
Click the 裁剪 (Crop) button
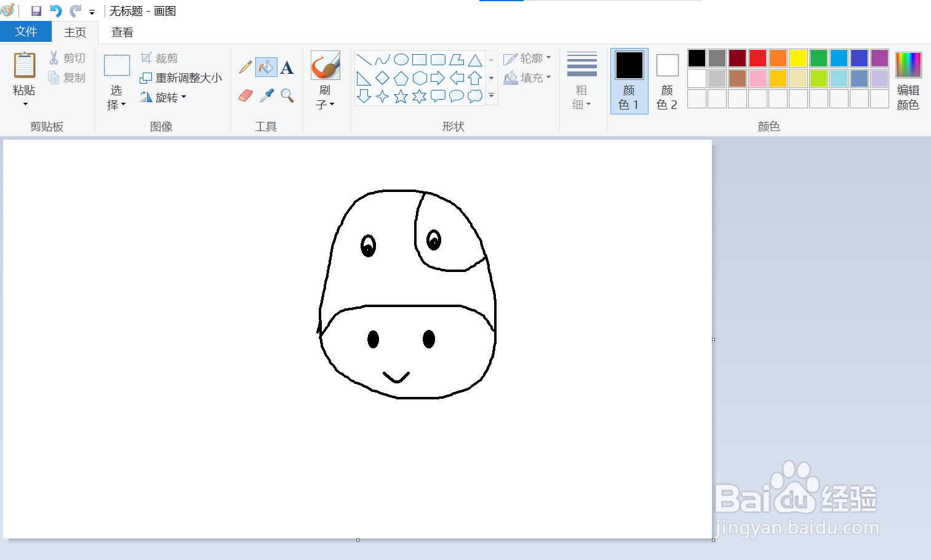coord(159,58)
